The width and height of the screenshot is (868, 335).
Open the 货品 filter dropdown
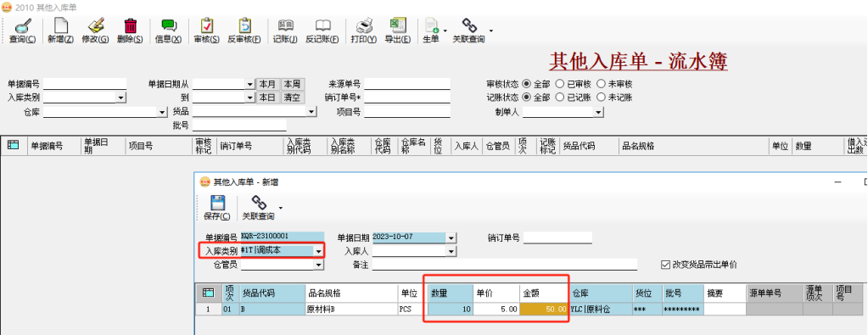tap(311, 112)
